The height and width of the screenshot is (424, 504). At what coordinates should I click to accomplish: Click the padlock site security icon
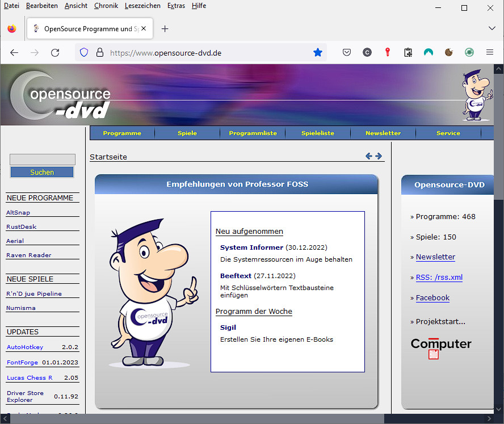click(100, 52)
